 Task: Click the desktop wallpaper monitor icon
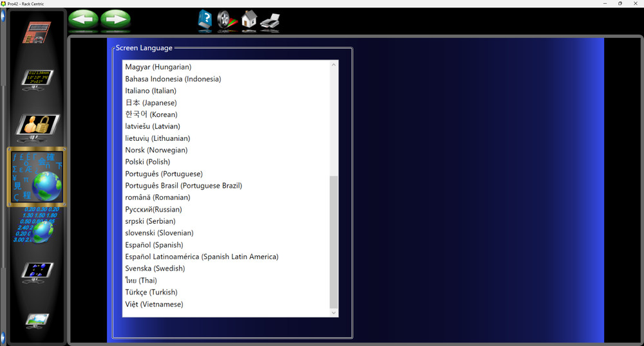tap(37, 320)
